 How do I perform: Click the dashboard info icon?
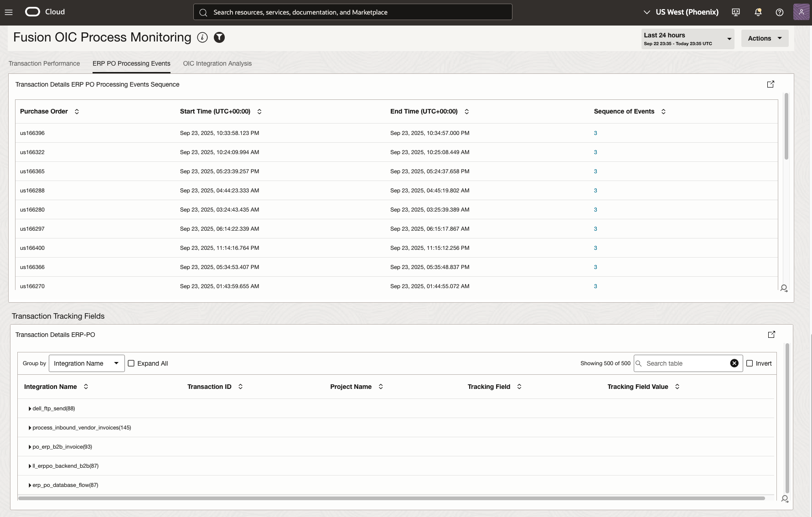pos(202,38)
